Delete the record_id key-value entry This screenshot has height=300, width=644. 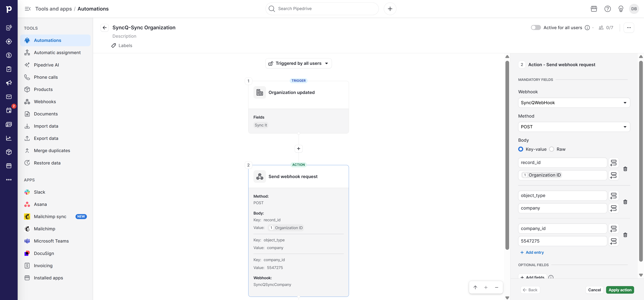tap(625, 169)
